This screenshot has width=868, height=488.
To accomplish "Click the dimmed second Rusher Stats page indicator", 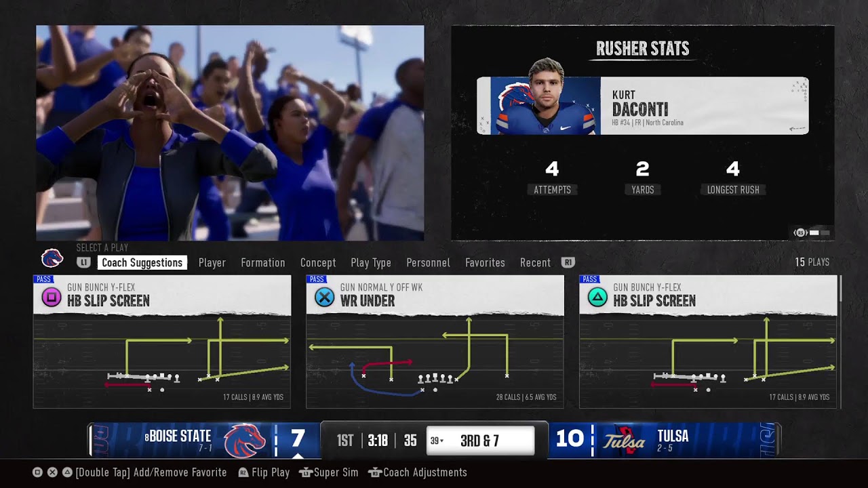I will coord(824,232).
